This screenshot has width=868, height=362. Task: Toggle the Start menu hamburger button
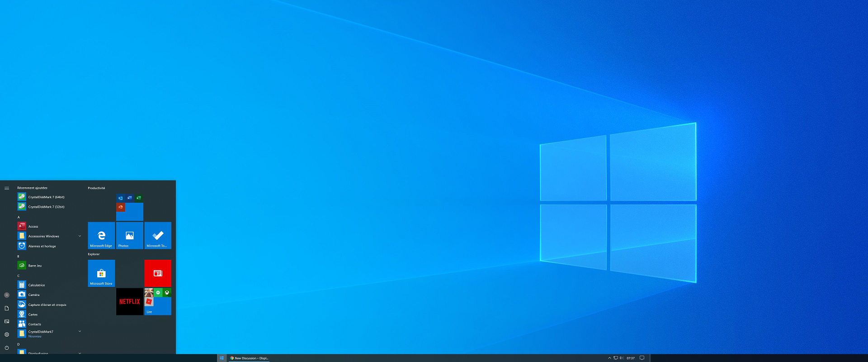coord(7,188)
